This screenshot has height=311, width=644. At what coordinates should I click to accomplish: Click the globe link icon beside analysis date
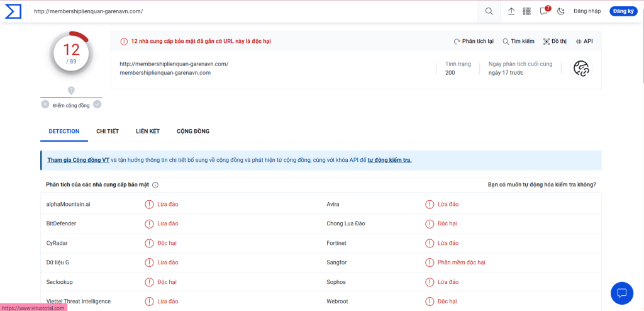[x=582, y=69]
